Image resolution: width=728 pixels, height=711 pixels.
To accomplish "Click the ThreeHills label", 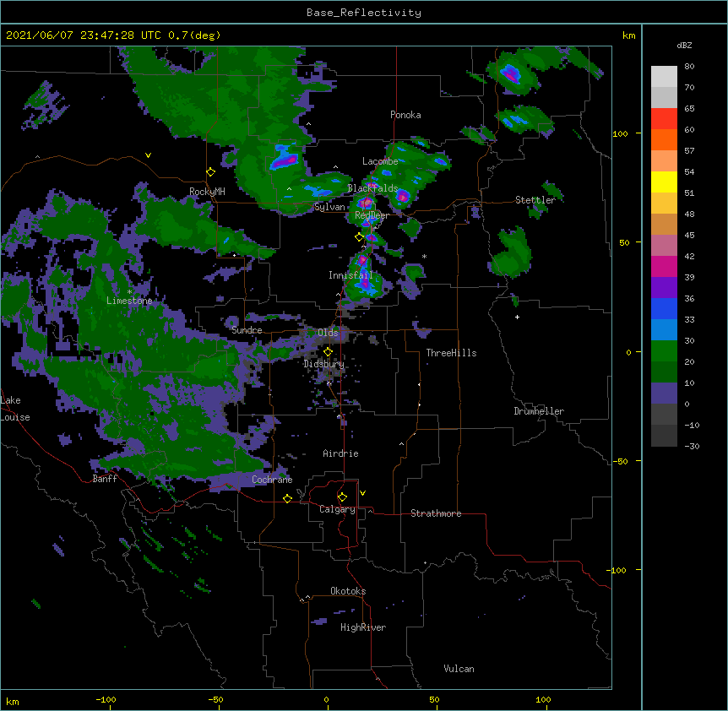I will 451,353.
